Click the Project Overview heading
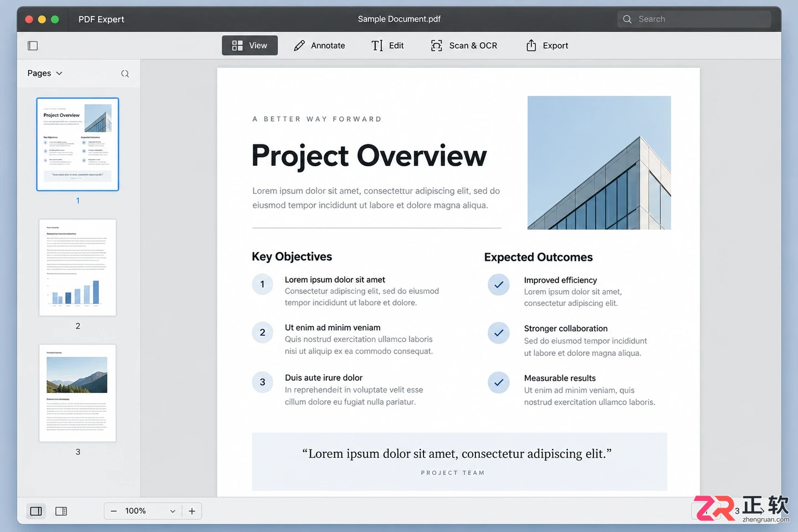 pyautogui.click(x=369, y=156)
